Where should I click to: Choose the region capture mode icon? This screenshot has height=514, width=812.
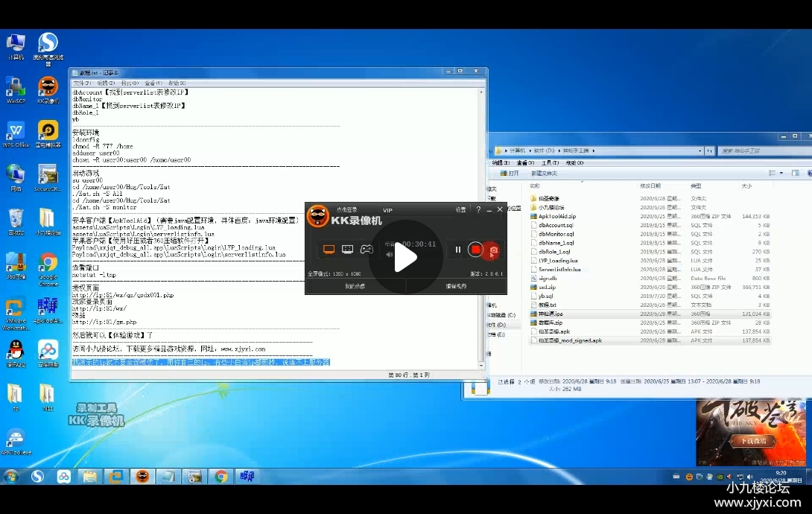click(347, 250)
